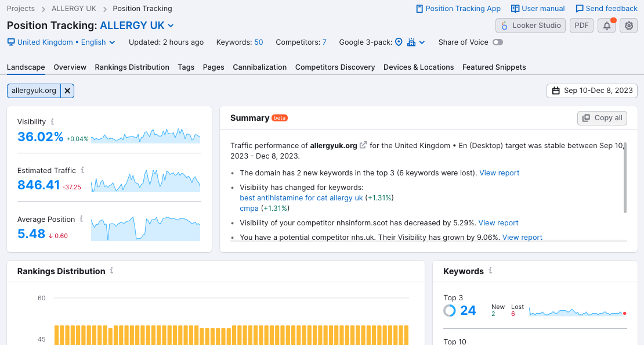Open the Competitors Discovery tab
This screenshot has height=345, width=644.
click(335, 67)
